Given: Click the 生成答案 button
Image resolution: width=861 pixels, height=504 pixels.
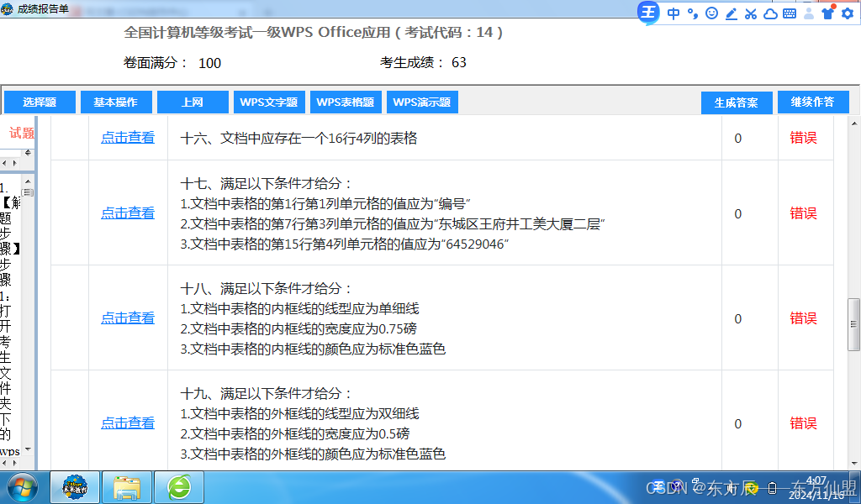Looking at the screenshot, I should pyautogui.click(x=737, y=102).
